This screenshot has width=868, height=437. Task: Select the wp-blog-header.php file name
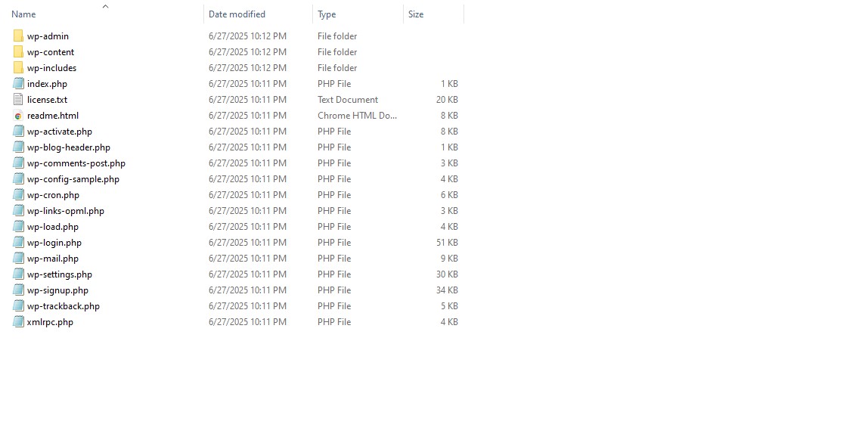(x=68, y=147)
